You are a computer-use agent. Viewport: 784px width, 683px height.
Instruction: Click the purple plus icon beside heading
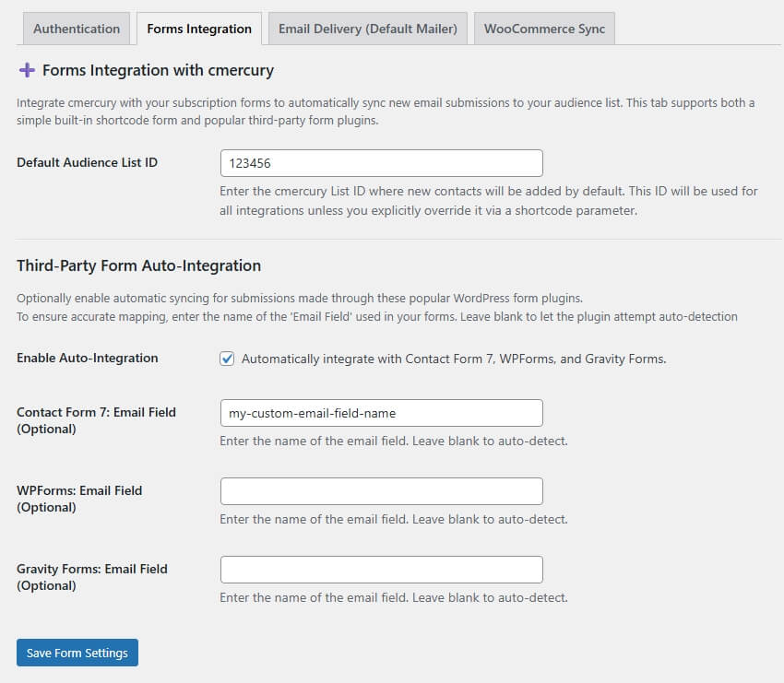tap(27, 70)
